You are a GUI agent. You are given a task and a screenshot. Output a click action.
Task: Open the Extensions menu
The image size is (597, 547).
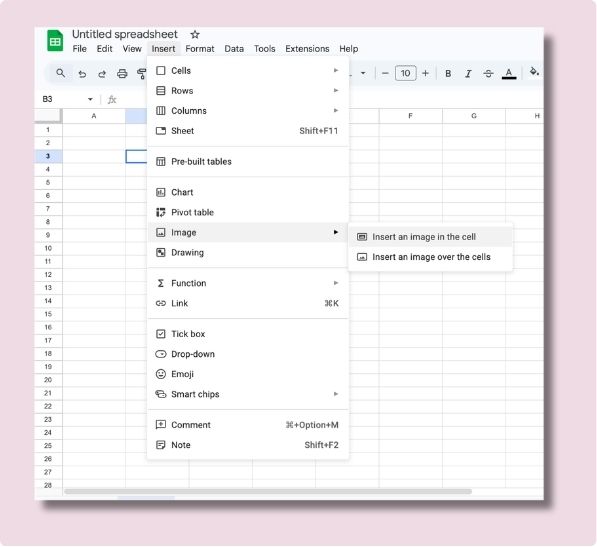(x=307, y=49)
